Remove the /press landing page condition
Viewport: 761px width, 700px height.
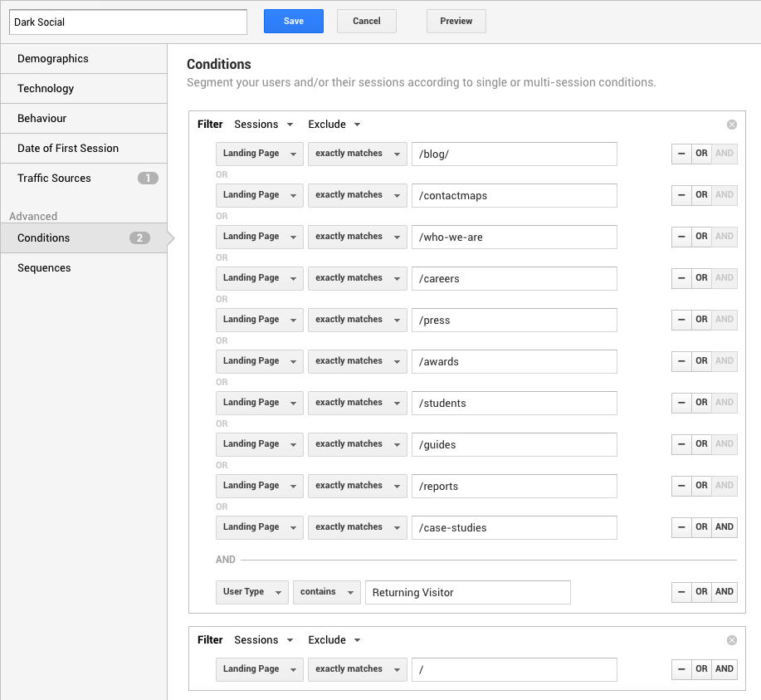681,320
